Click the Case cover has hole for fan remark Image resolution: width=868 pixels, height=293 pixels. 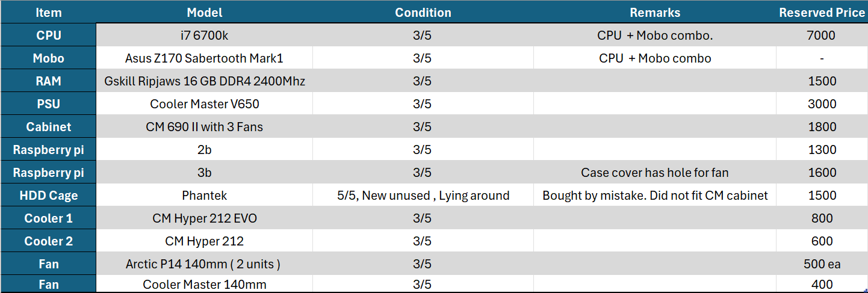click(x=655, y=173)
